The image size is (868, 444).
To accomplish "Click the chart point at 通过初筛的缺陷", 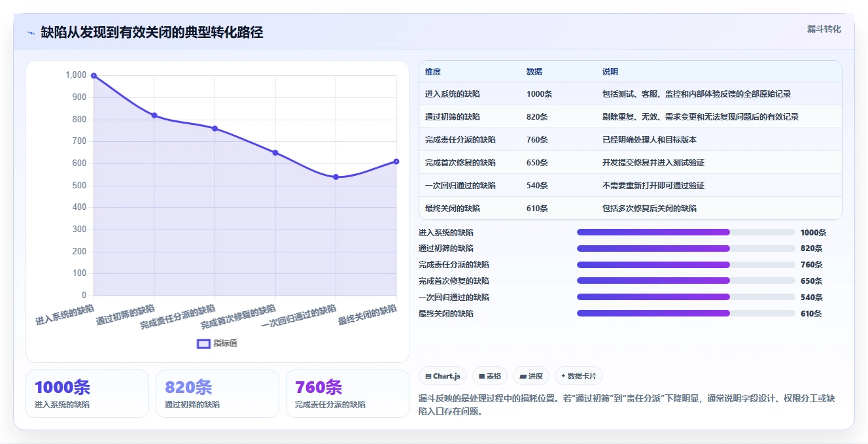I will point(154,115).
